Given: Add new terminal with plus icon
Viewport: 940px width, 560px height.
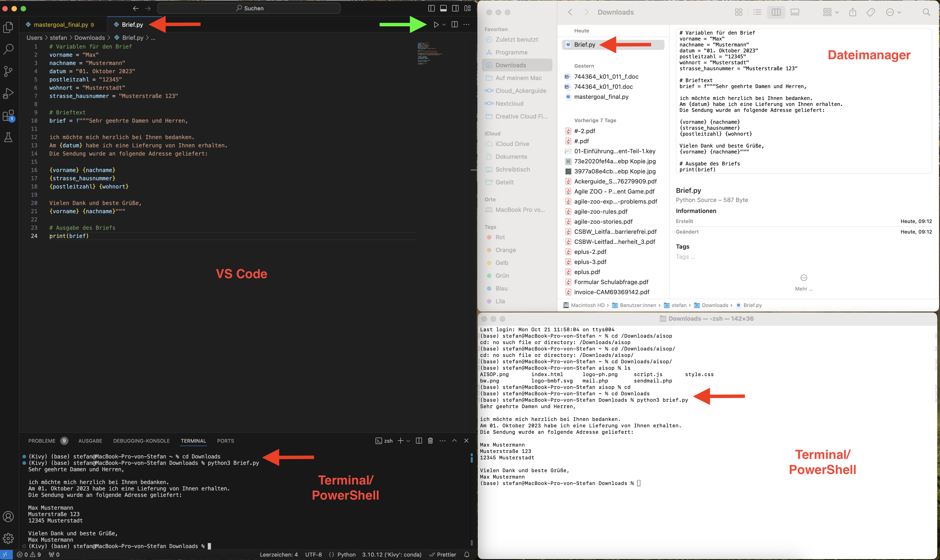Looking at the screenshot, I should pyautogui.click(x=400, y=441).
